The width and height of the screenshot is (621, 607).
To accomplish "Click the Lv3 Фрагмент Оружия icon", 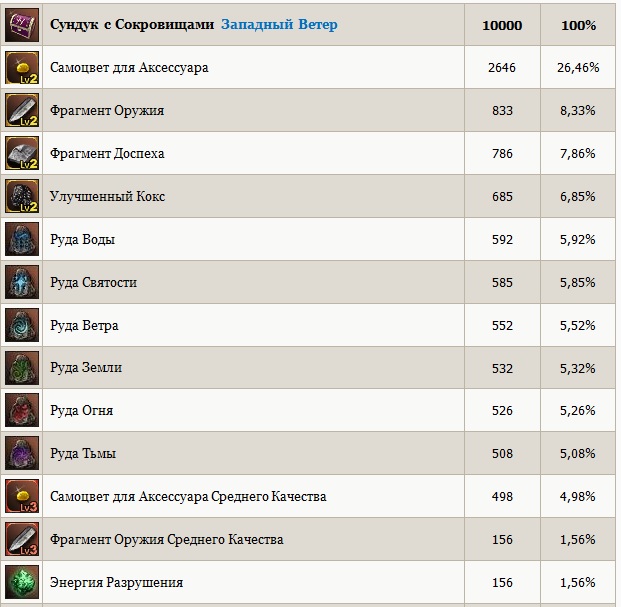I will pos(22,539).
